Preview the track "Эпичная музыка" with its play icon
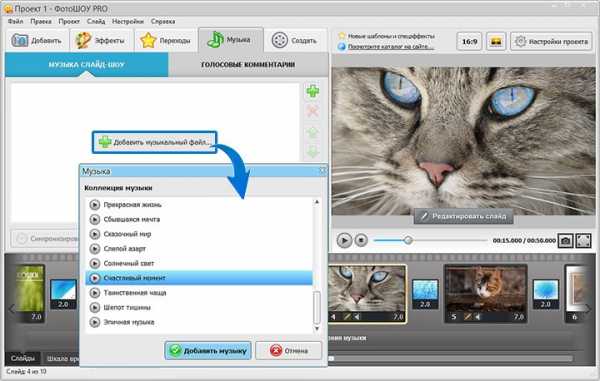Screen dimensions: 600x381 pyautogui.click(x=95, y=322)
